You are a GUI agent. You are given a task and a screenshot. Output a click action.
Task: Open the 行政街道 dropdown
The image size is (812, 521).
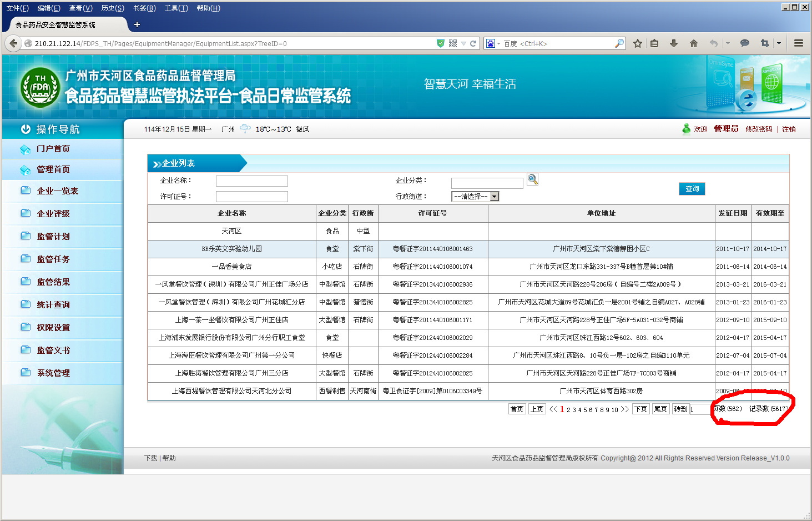tap(475, 197)
